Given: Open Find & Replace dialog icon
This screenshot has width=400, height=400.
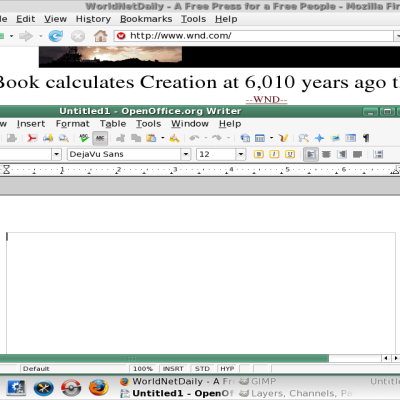Looking at the screenshot, I should click(x=303, y=138).
